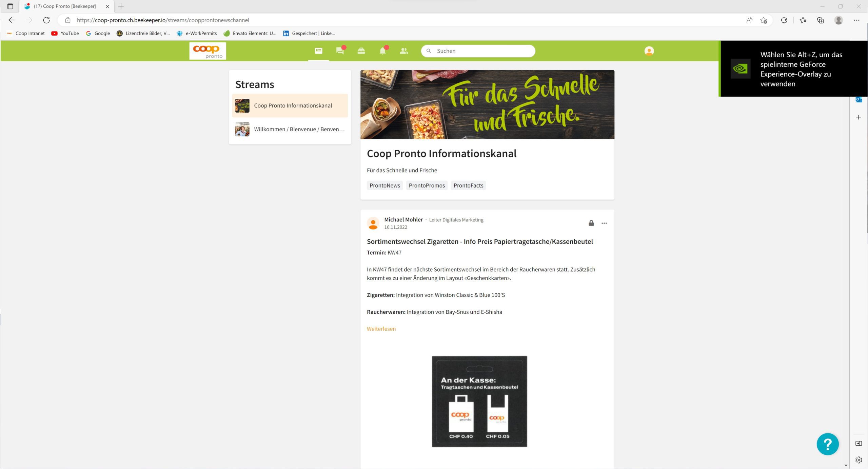Screen dimensions: 868x469
Task: Click Michael Mohler's author name
Action: coord(403,219)
